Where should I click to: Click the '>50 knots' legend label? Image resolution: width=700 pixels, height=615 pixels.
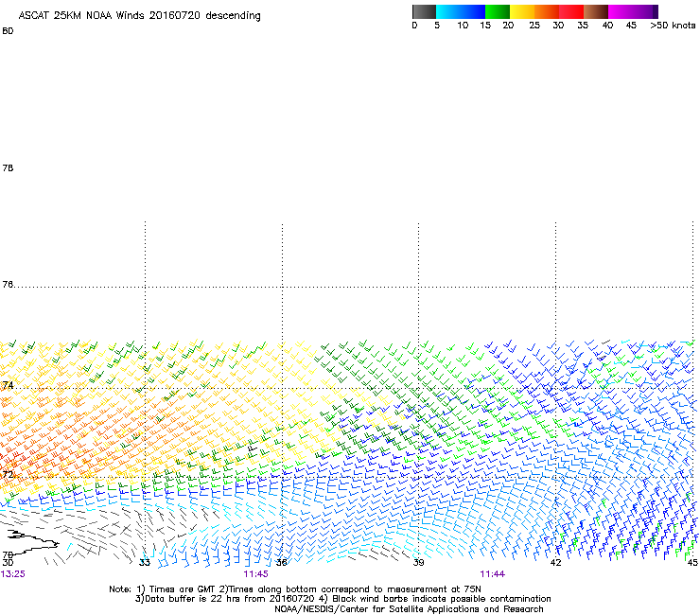click(x=673, y=26)
